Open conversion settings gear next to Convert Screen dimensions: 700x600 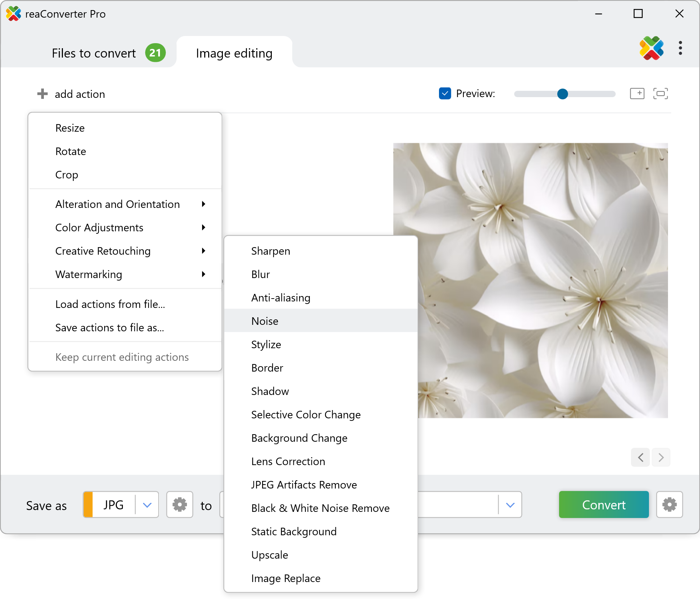tap(669, 505)
